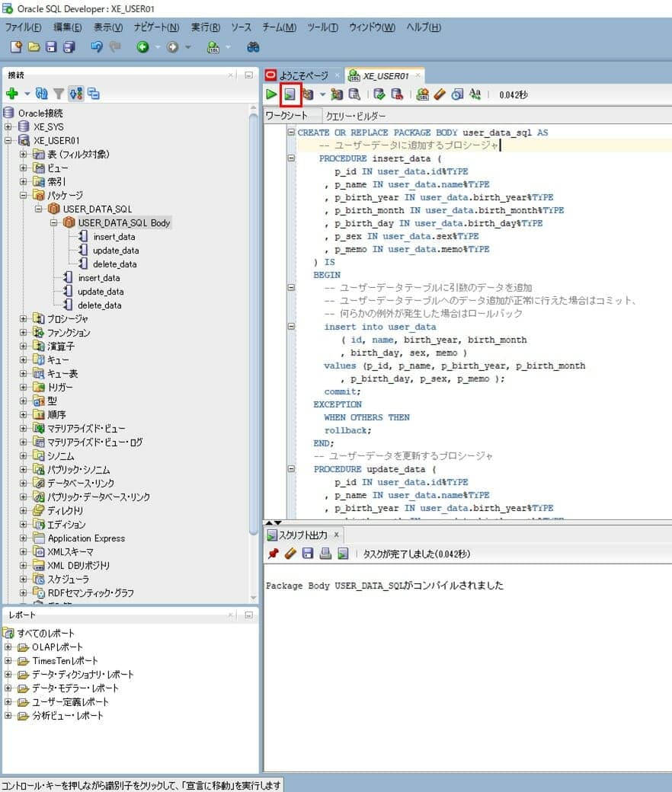Select the TimesTenレポート item
This screenshot has width=672, height=792.
[66, 661]
